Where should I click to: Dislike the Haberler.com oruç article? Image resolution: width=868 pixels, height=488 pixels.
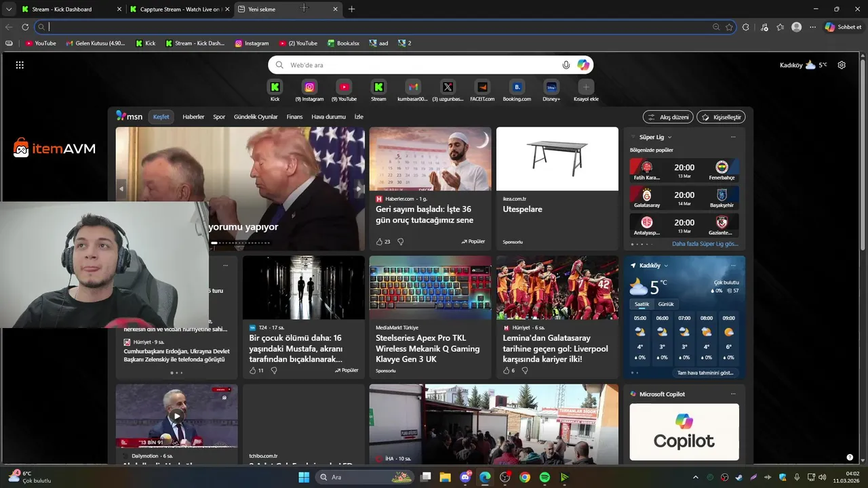pyautogui.click(x=401, y=241)
